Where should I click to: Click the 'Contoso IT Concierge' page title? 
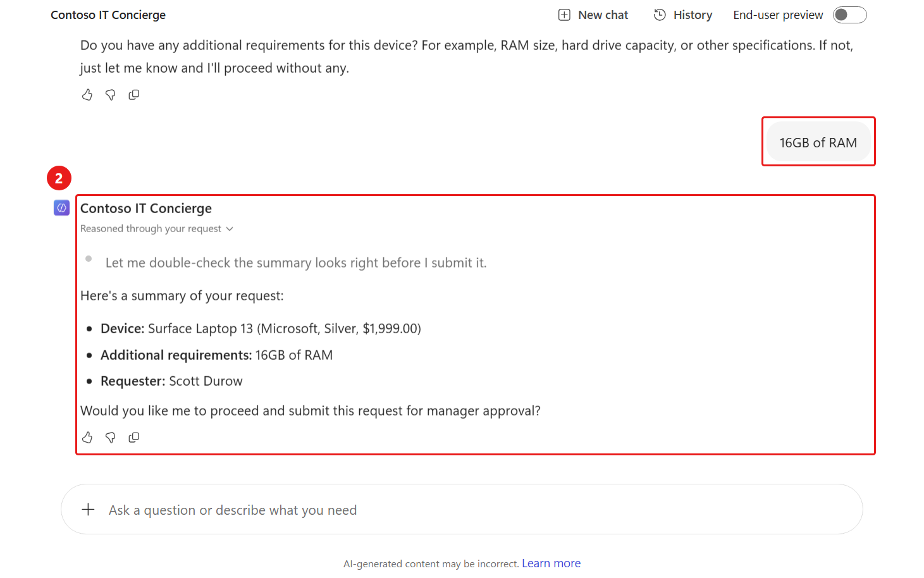[x=108, y=15]
